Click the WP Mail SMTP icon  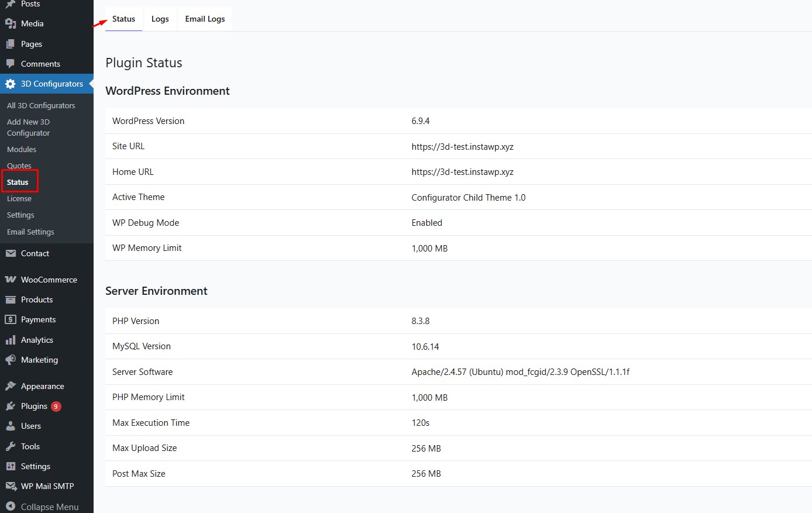point(11,486)
